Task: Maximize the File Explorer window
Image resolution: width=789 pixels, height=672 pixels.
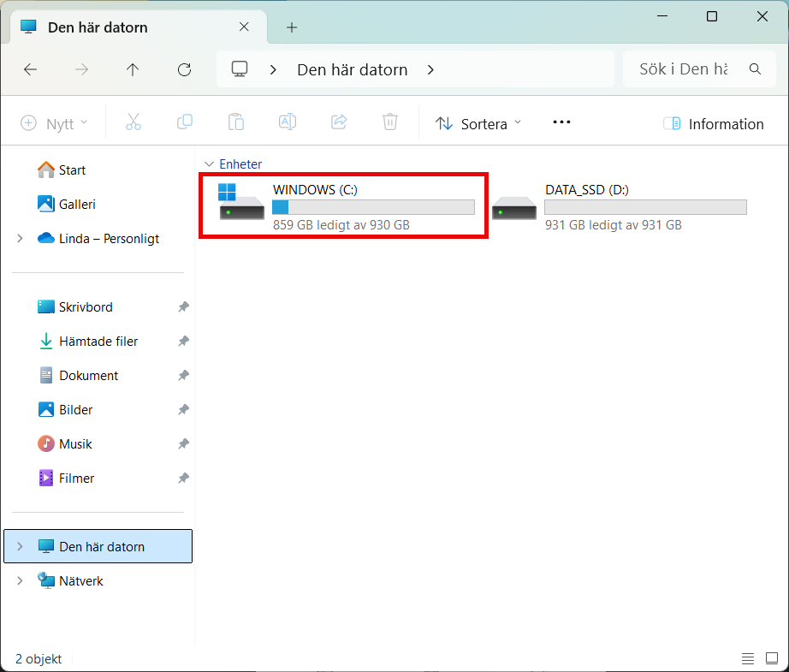Action: (711, 16)
